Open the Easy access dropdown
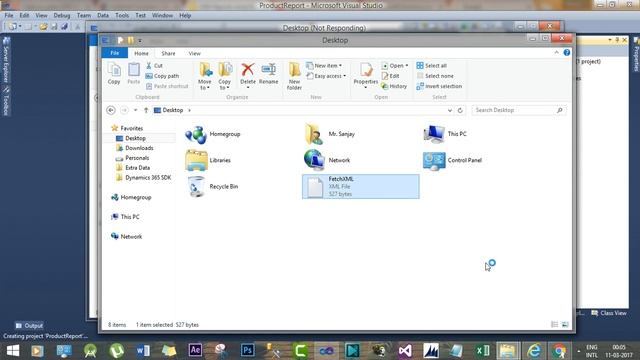The image size is (640, 360). coord(326,76)
